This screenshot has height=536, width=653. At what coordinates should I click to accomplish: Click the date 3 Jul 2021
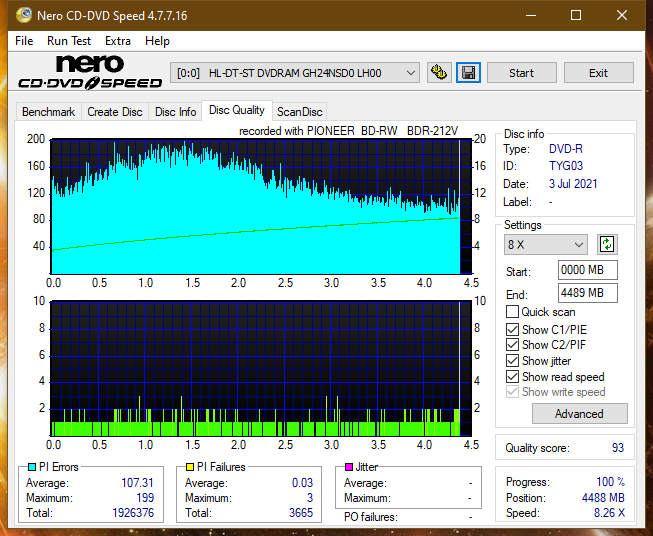pos(573,184)
